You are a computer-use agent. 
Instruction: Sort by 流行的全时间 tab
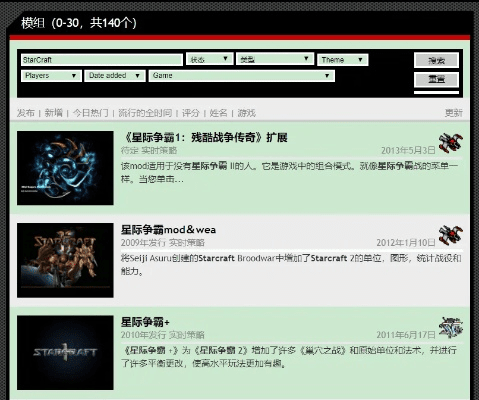[145, 113]
